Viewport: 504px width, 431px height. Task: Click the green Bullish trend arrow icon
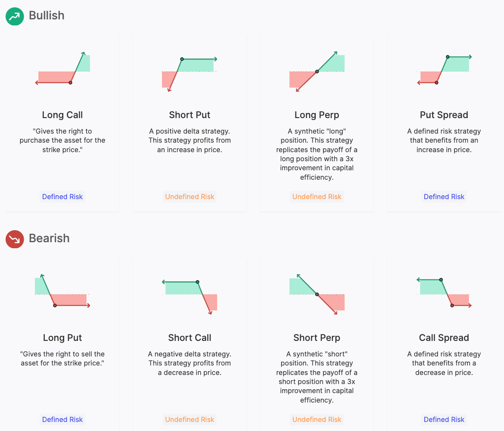coord(15,16)
